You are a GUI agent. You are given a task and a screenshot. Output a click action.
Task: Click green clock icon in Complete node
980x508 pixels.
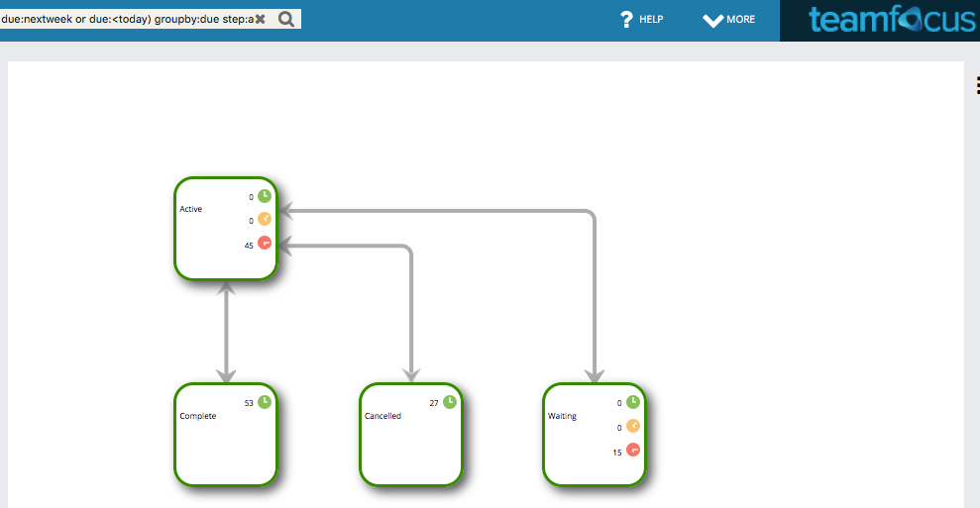pos(265,402)
